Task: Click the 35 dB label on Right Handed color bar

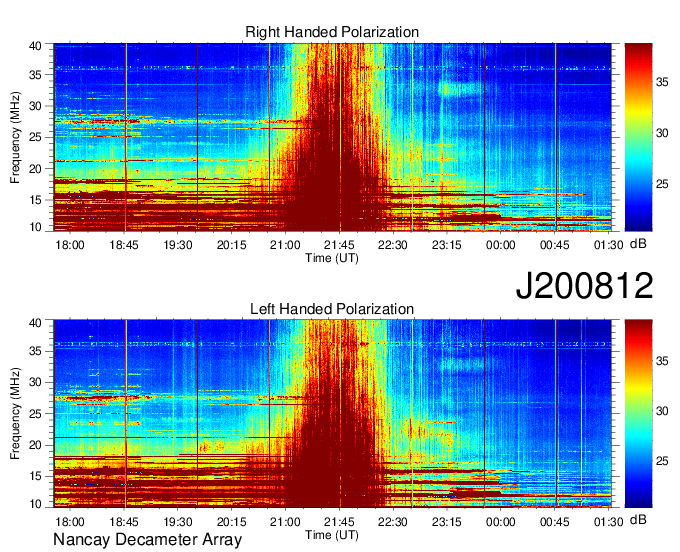Action: [662, 82]
